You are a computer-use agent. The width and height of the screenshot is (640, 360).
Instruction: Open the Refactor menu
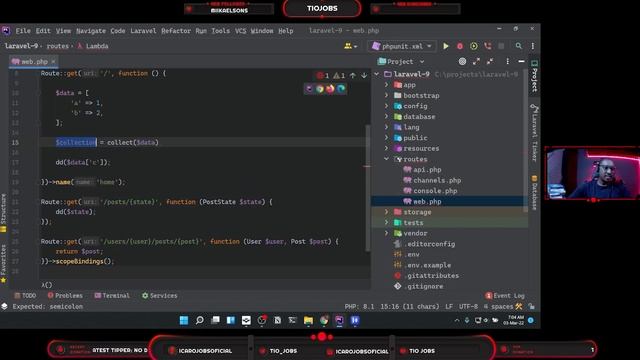(x=176, y=31)
